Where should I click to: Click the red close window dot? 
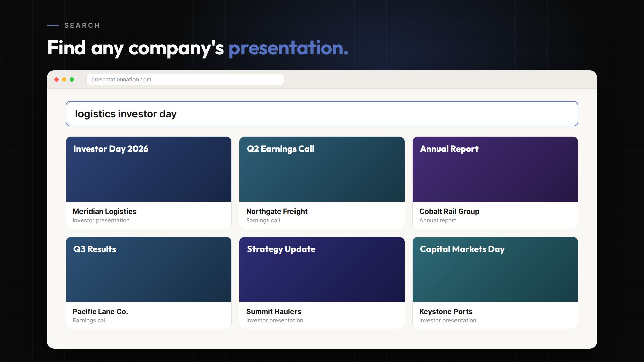[x=56, y=79]
